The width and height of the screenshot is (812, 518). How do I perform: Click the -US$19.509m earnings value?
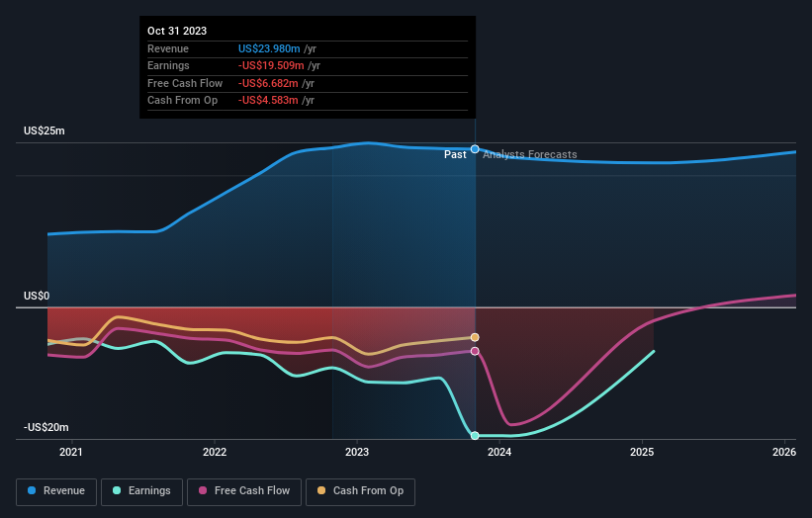coord(271,65)
